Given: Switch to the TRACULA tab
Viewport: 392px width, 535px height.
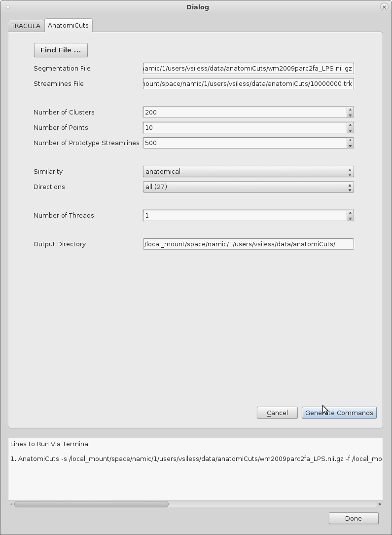Looking at the screenshot, I should [26, 26].
